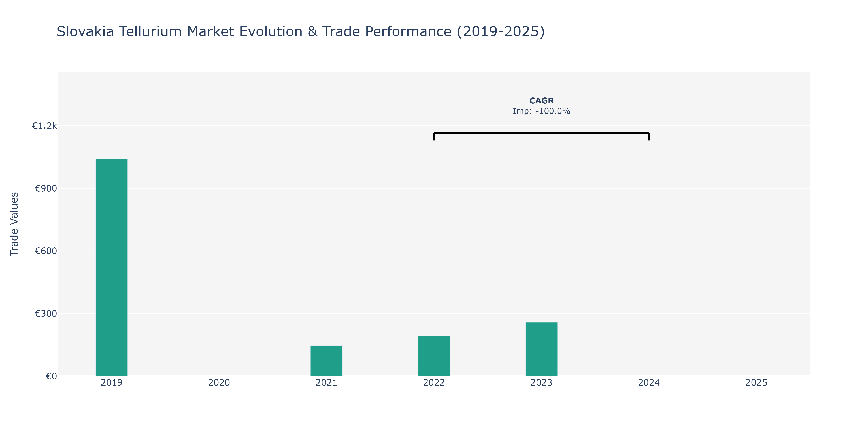
Task: Click the €900 y-axis tick label
Action: pos(46,188)
